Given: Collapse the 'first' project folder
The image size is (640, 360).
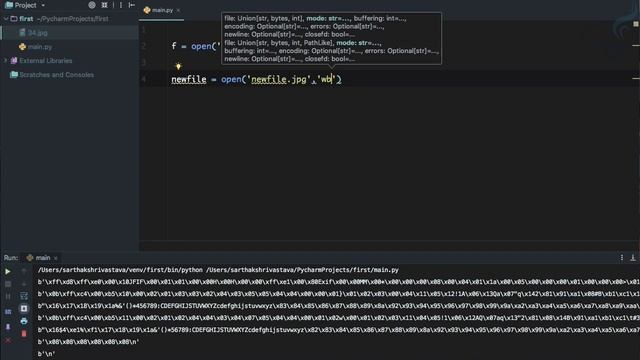Looking at the screenshot, I should pos(6,19).
